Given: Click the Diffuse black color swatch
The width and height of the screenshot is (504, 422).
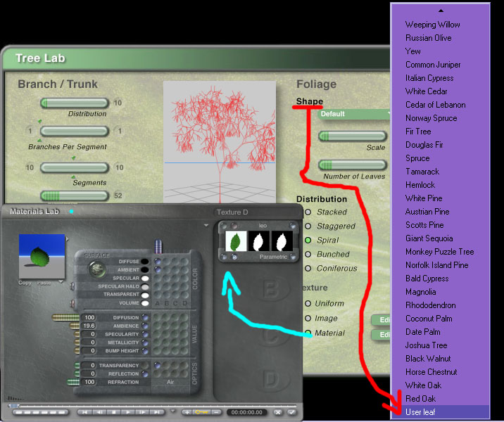Looking at the screenshot, I should tap(145, 262).
